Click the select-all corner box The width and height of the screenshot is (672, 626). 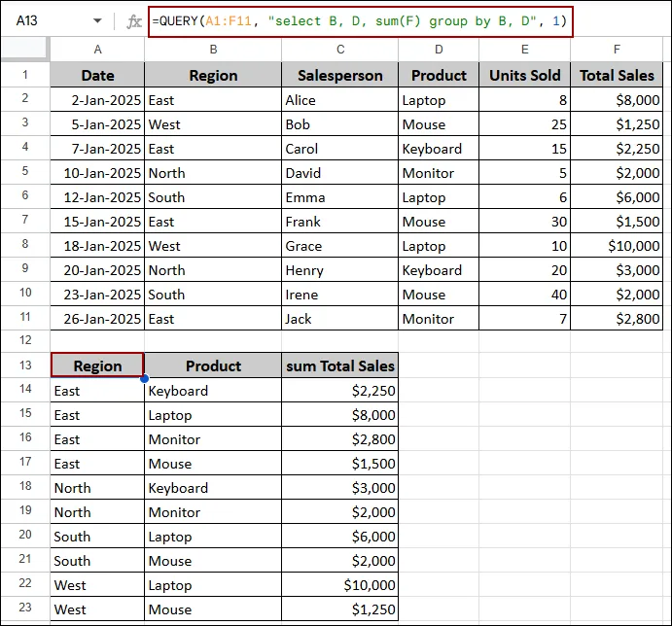(x=25, y=49)
